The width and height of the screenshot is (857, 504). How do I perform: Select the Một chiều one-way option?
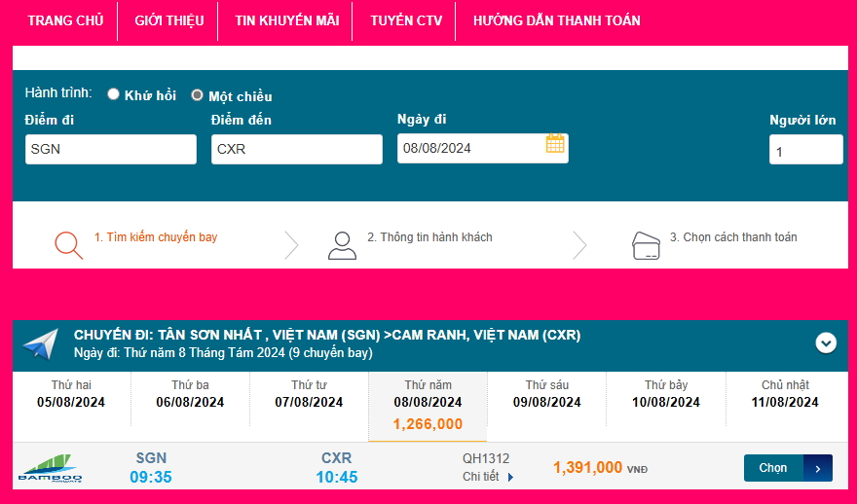point(197,95)
